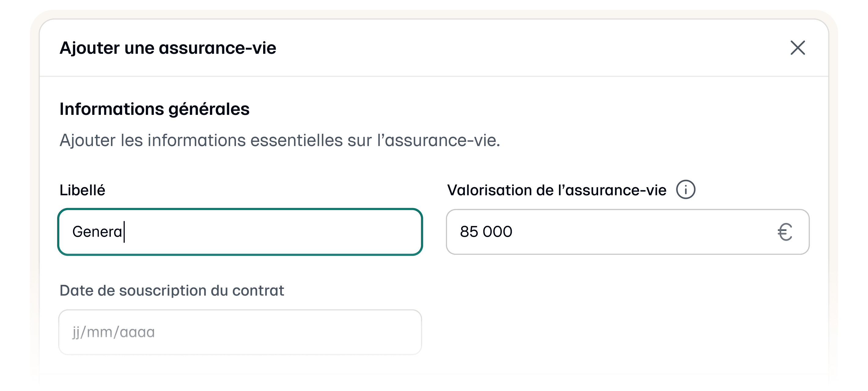Image resolution: width=868 pixels, height=391 pixels.
Task: Click the "Ajouter une assurance-vie" dialog title
Action: pos(168,48)
